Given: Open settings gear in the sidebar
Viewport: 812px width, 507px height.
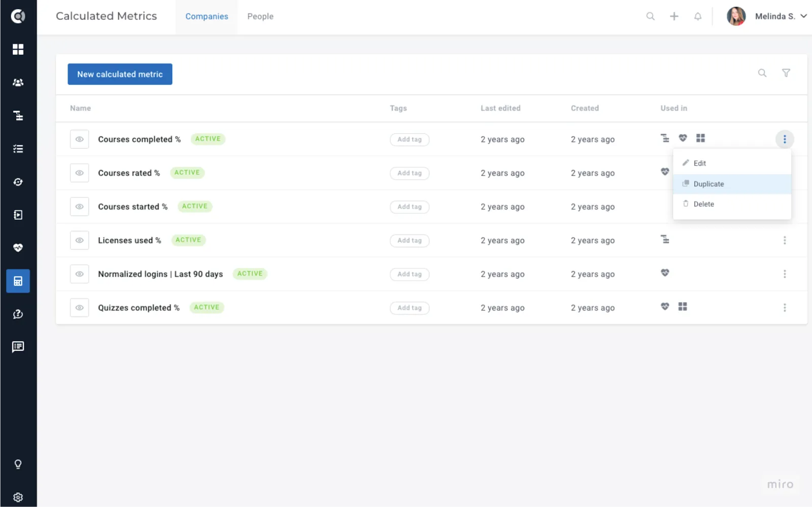Looking at the screenshot, I should tap(18, 497).
